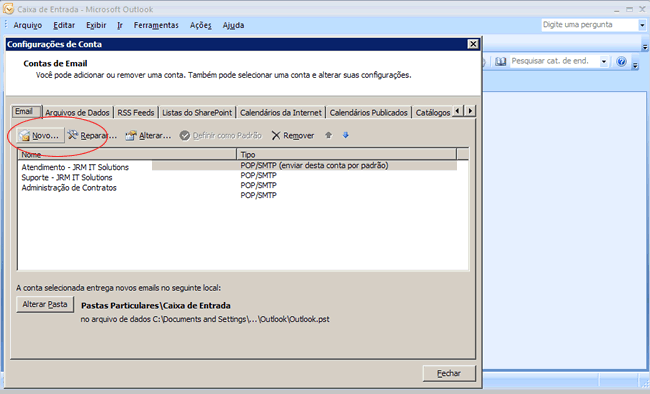The image size is (650, 394).
Task: Click the address book icon in toolbar
Action: coord(500,62)
